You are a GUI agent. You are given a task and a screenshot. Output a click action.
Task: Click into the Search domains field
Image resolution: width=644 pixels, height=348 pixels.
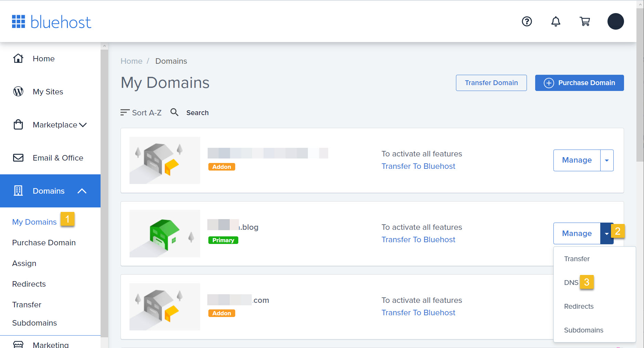[x=197, y=113]
